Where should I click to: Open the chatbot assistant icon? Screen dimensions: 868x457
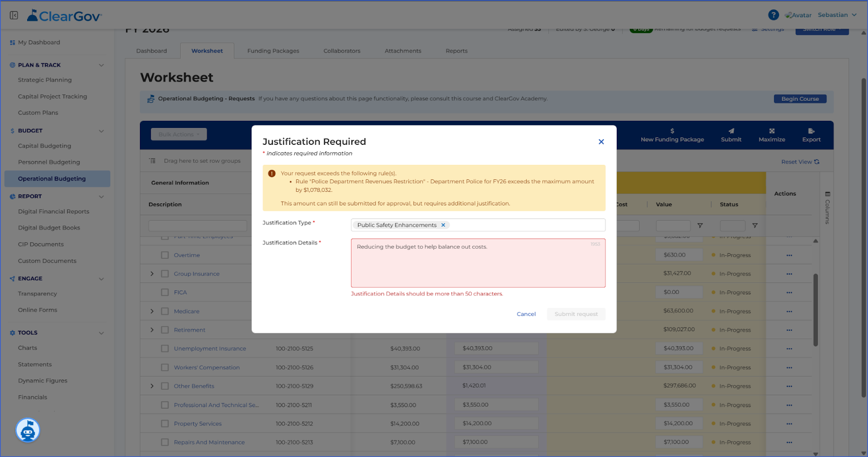[x=28, y=430]
